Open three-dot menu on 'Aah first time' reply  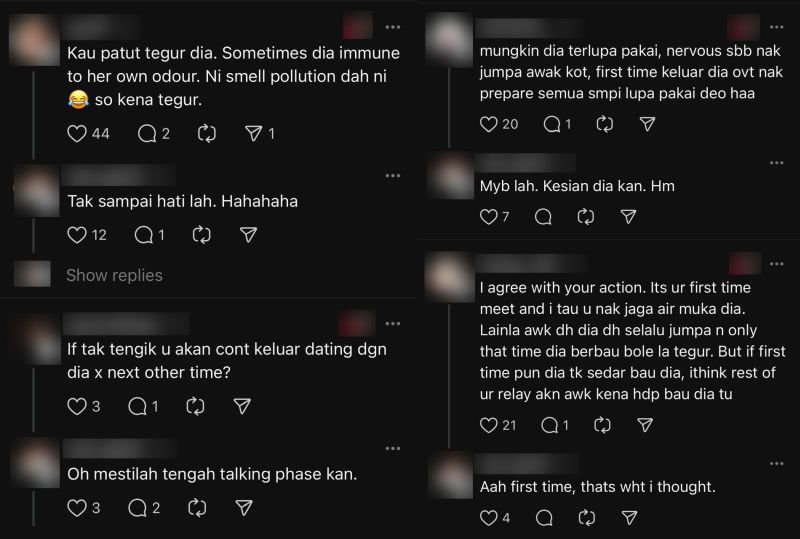click(x=777, y=463)
